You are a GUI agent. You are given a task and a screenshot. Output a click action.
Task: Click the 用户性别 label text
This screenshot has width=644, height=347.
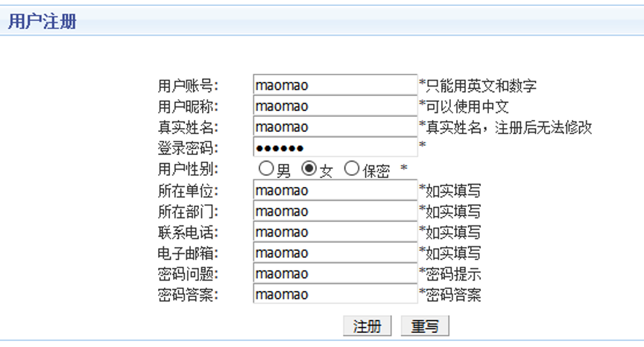pyautogui.click(x=188, y=169)
